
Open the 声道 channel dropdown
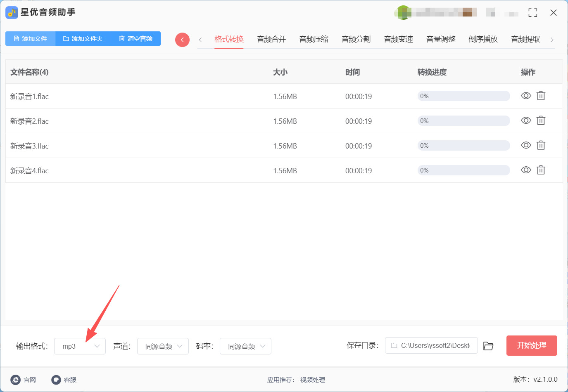(163, 346)
